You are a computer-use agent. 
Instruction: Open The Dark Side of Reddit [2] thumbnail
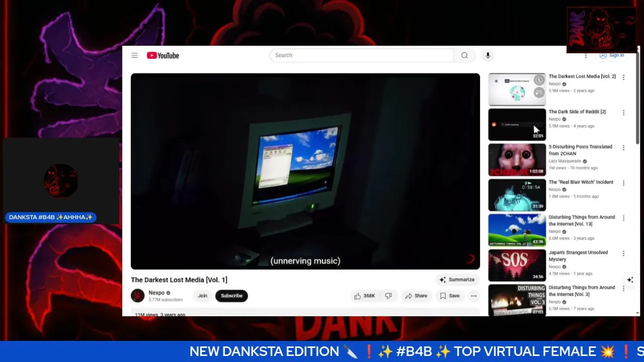point(517,124)
